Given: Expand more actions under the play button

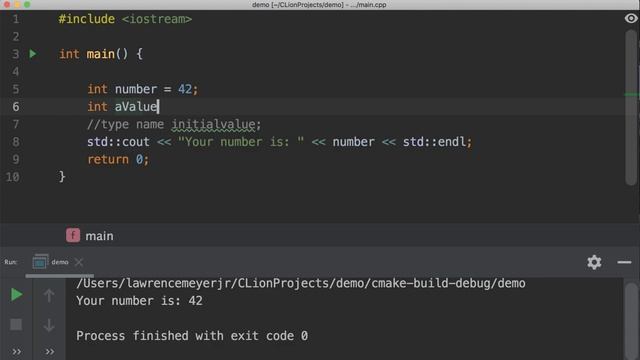Looking at the screenshot, I should coord(16,351).
